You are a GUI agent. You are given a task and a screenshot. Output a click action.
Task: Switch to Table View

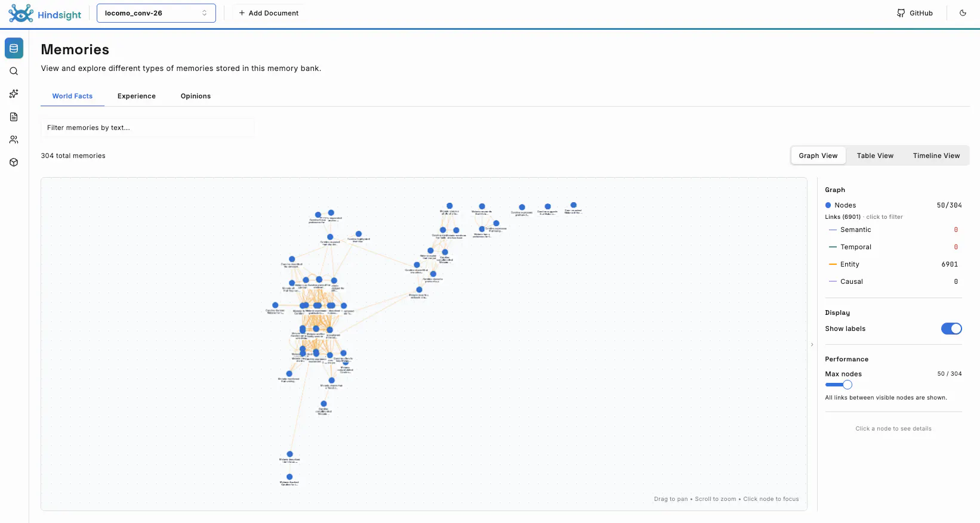875,156
